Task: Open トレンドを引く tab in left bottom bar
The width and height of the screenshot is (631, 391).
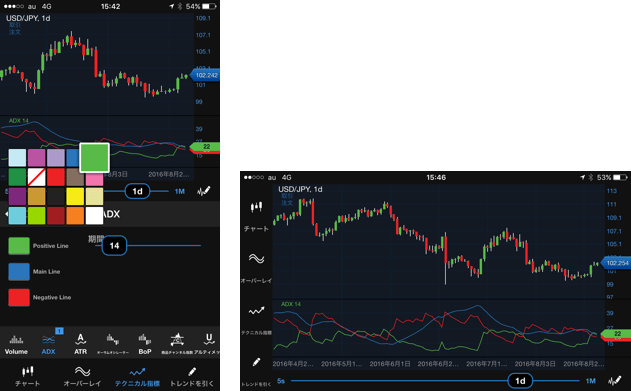Action: click(x=192, y=377)
